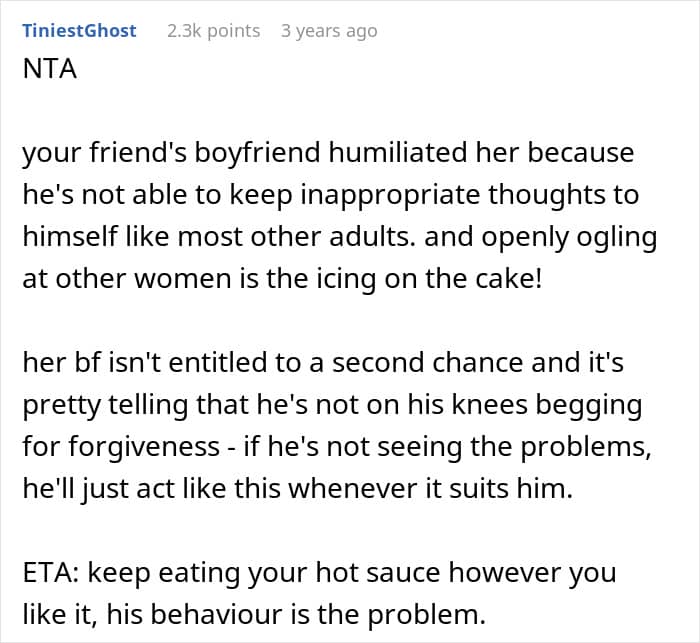This screenshot has width=700, height=643.
Task: Click the line "he'll just act like this"
Action: [x=297, y=489]
